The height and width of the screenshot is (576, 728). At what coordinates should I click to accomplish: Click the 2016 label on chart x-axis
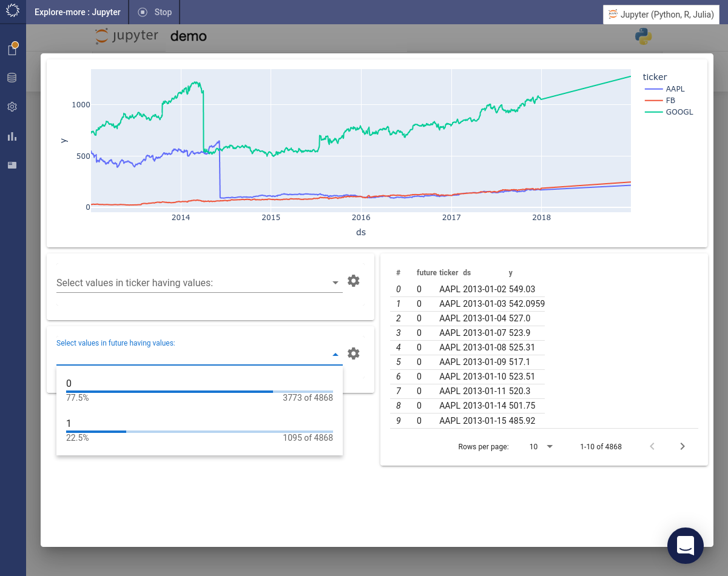(x=361, y=218)
